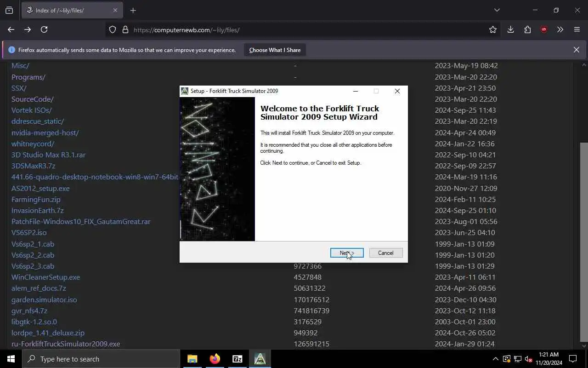Close the 'Index of /~lily/files/' tab
This screenshot has height=368, width=588.
point(115,10)
